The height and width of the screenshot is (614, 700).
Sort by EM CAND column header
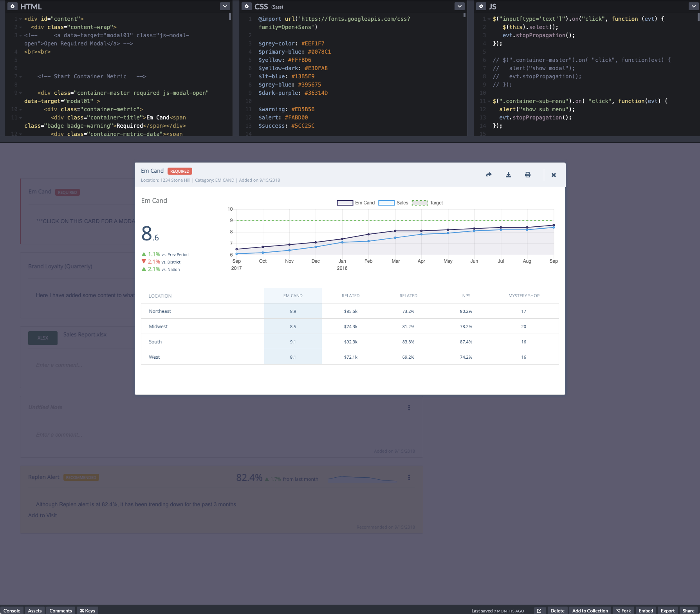click(x=293, y=296)
